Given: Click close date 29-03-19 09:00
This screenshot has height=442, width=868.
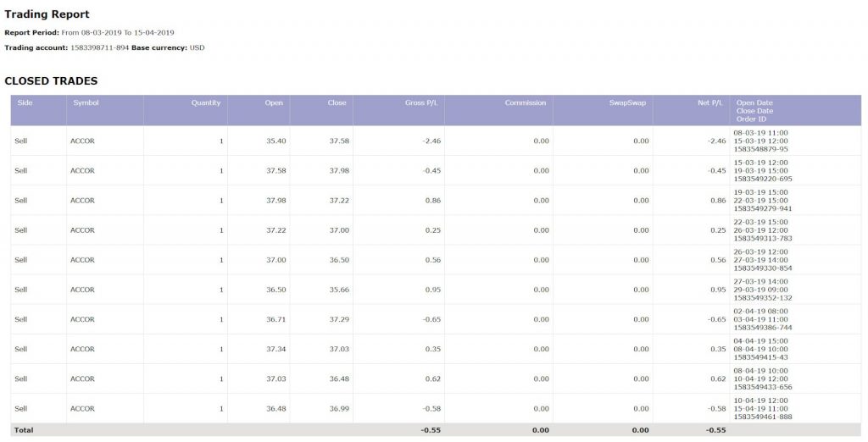Looking at the screenshot, I should (760, 290).
